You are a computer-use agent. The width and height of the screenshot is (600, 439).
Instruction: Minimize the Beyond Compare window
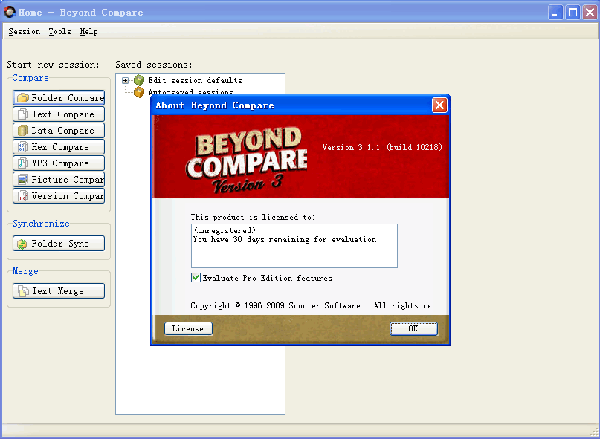pyautogui.click(x=555, y=12)
